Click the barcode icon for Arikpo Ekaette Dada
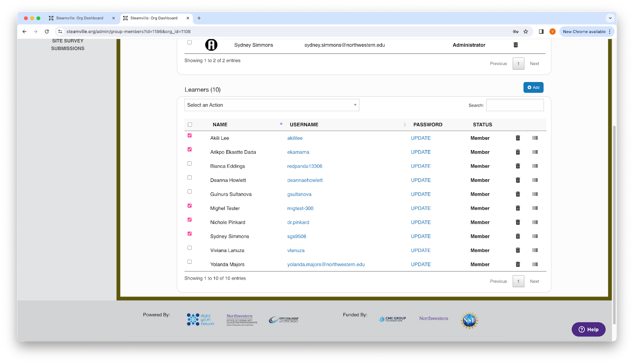This screenshot has height=364, width=634. click(535, 152)
